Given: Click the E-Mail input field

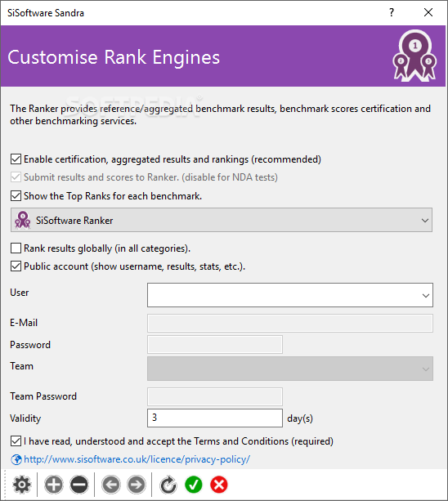Looking at the screenshot, I should click(x=290, y=323).
